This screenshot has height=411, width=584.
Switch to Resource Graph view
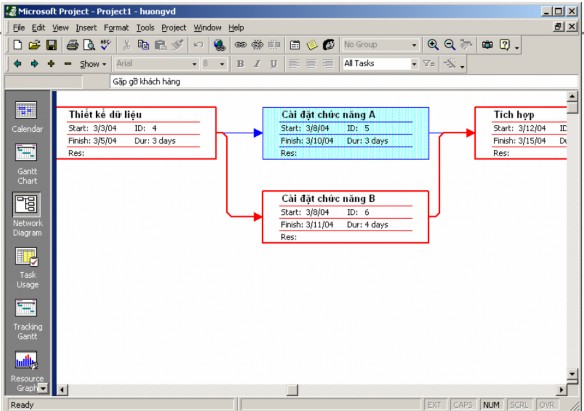[x=27, y=371]
